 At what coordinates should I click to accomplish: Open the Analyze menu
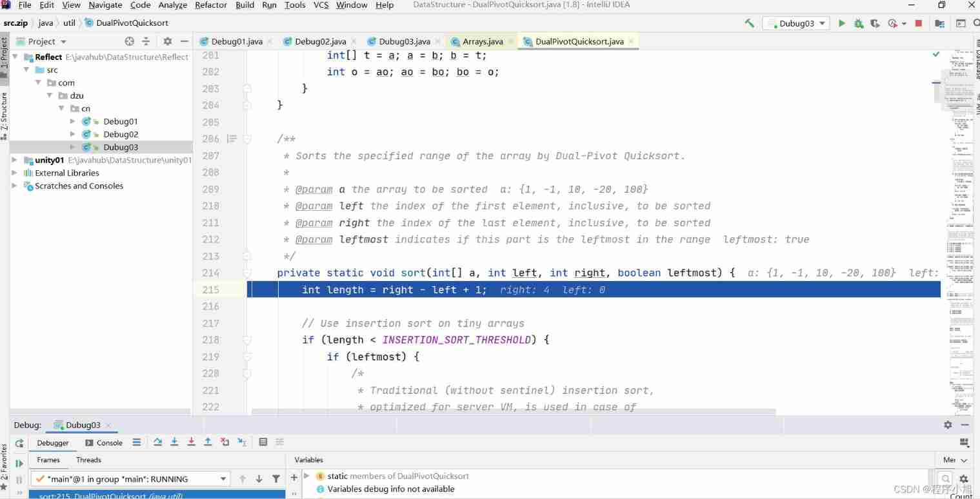coord(172,5)
